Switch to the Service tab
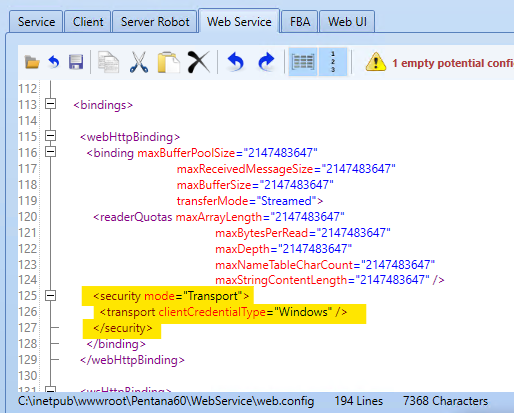The height and width of the screenshot is (413, 514). (36, 22)
